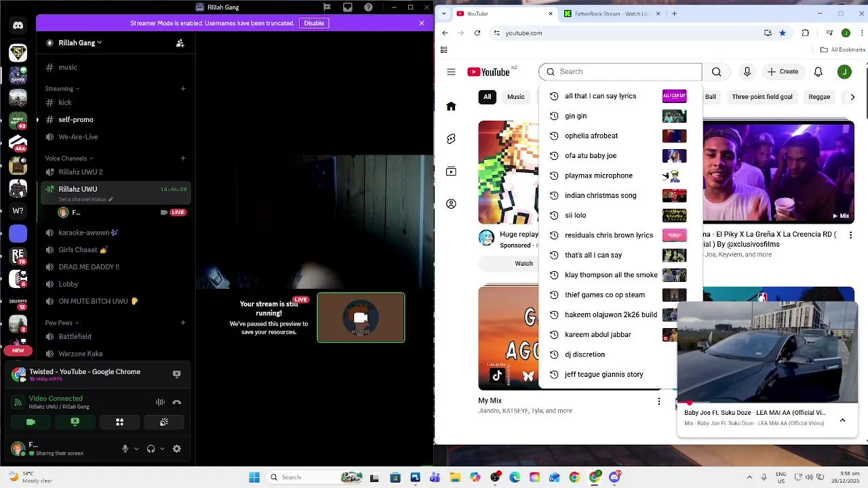Image resolution: width=868 pixels, height=488 pixels.
Task: Open Rillah Gang server dropdown menu
Action: (80, 43)
